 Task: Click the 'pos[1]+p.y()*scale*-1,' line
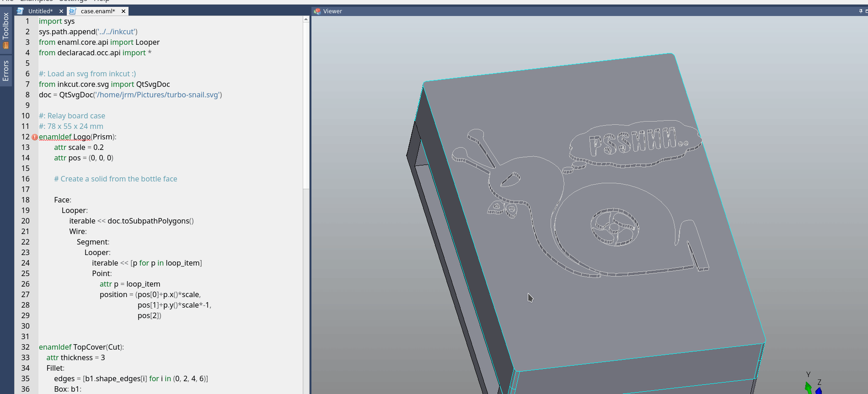click(x=175, y=305)
